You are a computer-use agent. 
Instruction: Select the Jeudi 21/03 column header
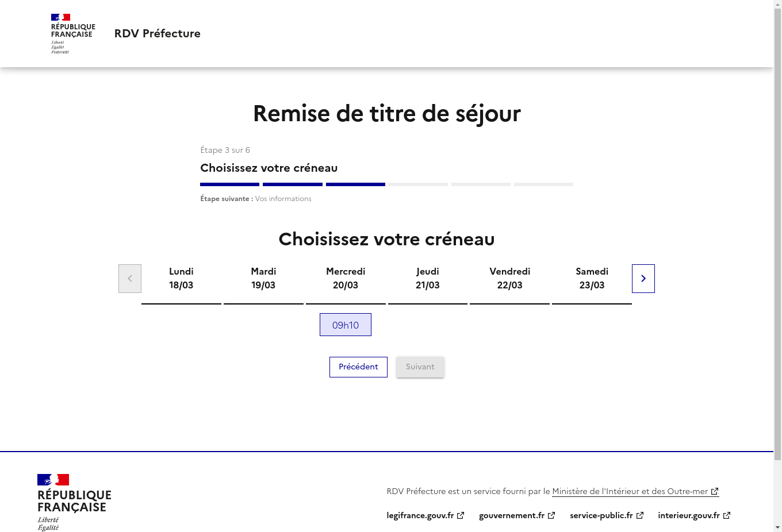click(428, 279)
